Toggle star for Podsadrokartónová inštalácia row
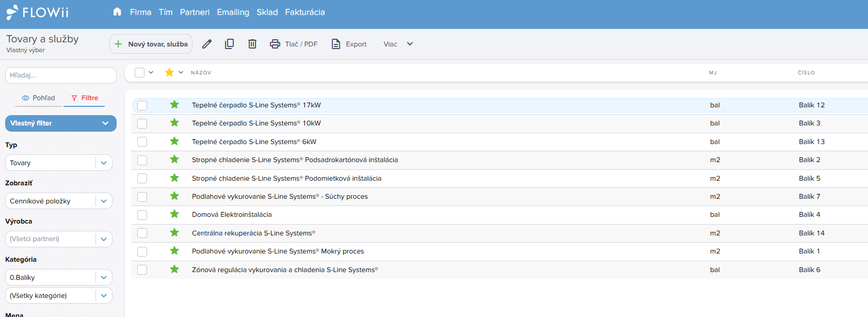This screenshot has width=868, height=317. pos(174,160)
